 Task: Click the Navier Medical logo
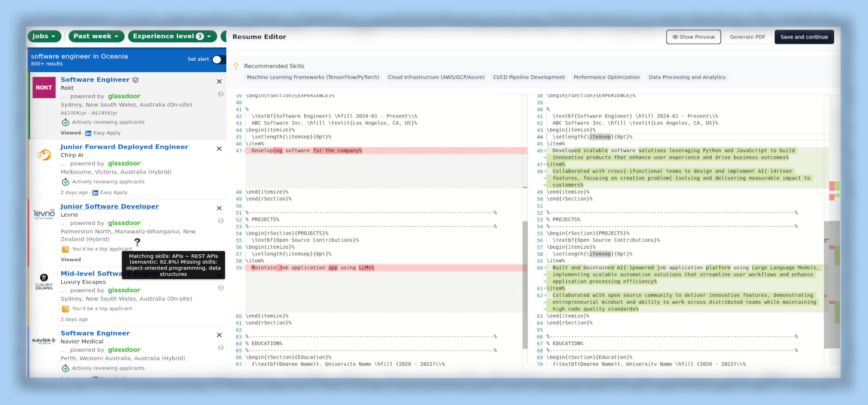click(44, 341)
